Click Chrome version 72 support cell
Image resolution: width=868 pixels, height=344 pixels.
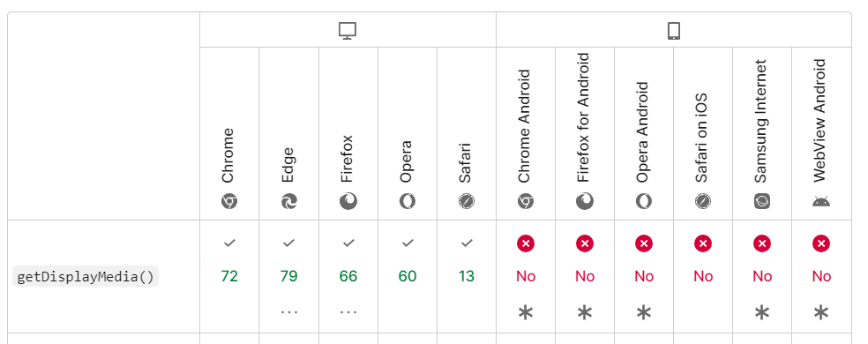coord(229,276)
